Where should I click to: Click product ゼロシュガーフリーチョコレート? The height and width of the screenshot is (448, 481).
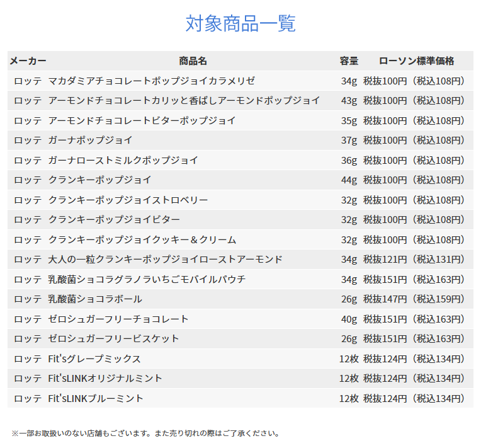coord(118,319)
